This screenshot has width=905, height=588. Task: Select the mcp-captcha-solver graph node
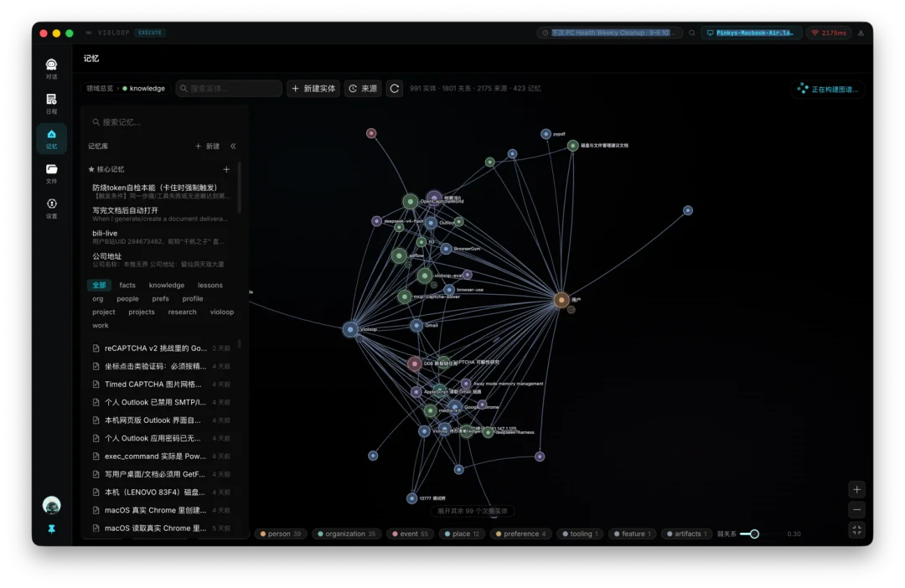[405, 297]
